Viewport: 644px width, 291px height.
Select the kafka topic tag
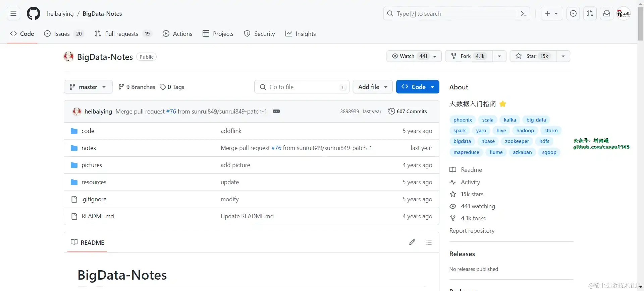click(x=510, y=120)
